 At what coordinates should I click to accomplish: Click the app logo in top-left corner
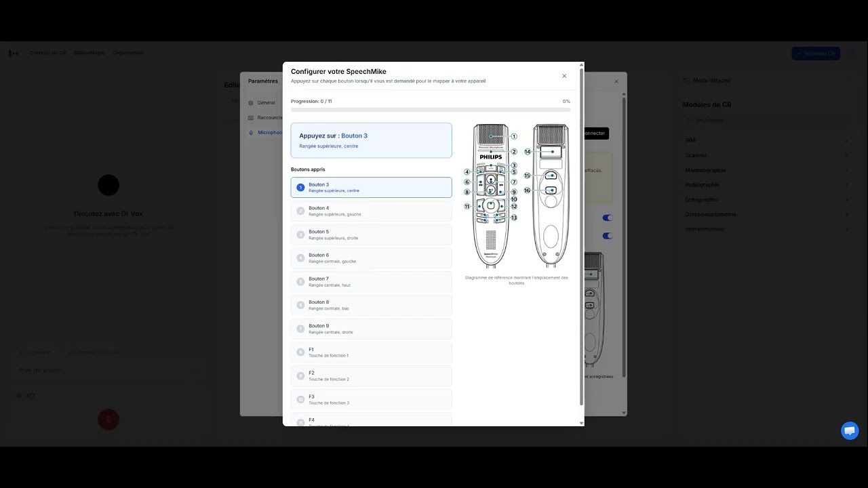(14, 53)
